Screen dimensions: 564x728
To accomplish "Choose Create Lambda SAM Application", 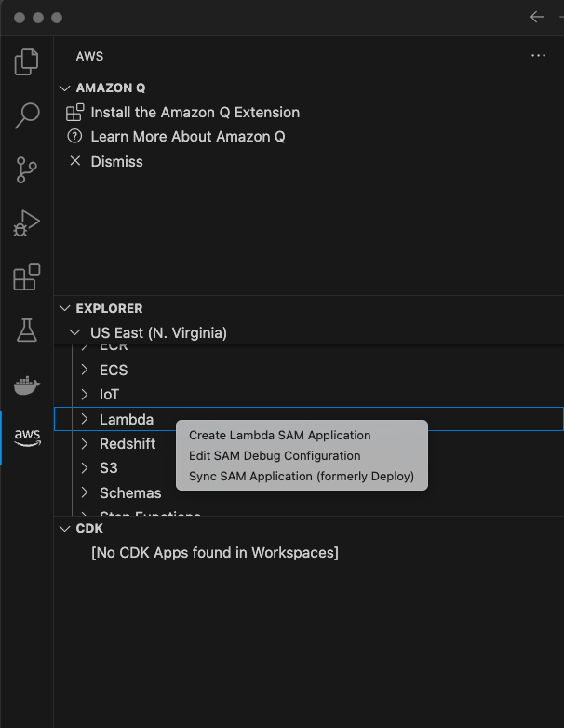I will coord(279,435).
